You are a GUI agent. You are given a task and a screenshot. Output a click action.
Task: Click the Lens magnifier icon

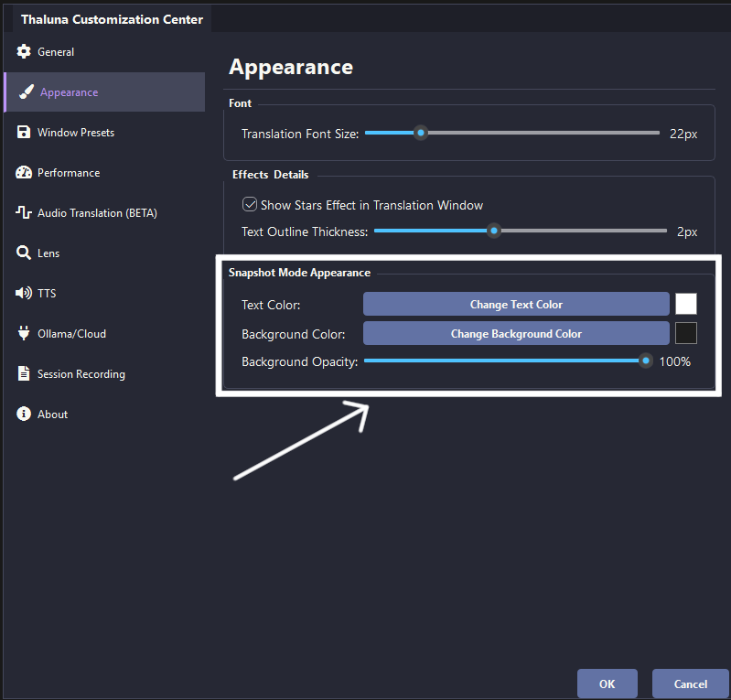click(x=24, y=253)
